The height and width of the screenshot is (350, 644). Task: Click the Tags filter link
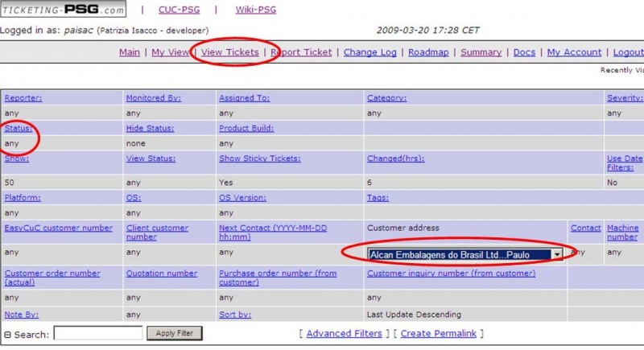[x=378, y=198]
